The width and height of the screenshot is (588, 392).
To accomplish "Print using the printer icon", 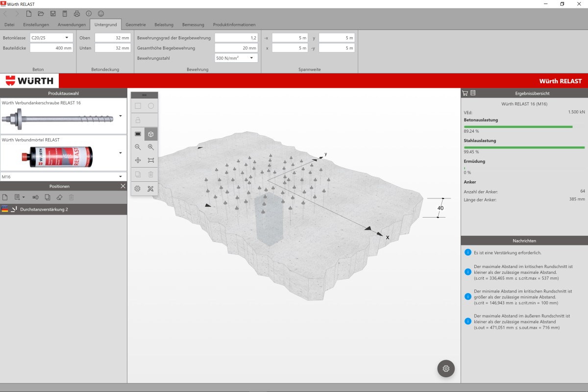I will 77,14.
